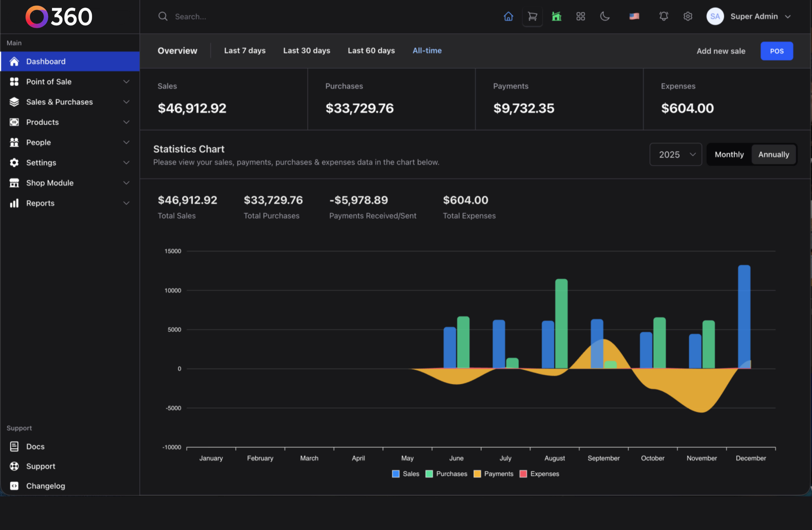Expand the People menu chevron
The image size is (812, 530).
point(126,143)
